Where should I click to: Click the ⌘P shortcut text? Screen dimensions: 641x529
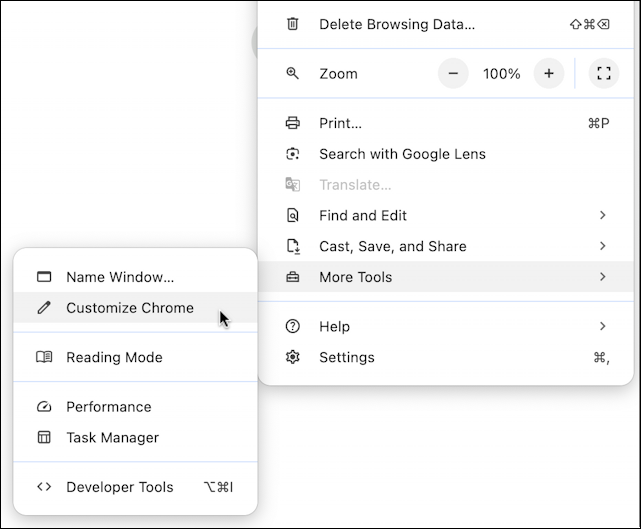point(598,123)
